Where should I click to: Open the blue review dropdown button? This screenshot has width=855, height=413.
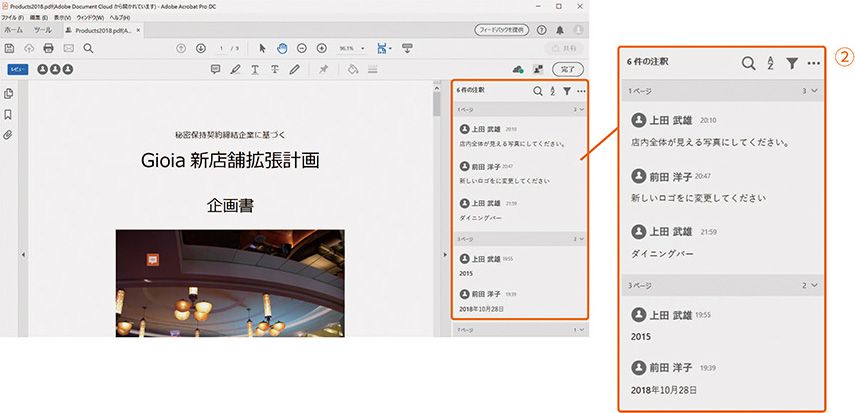[x=18, y=69]
